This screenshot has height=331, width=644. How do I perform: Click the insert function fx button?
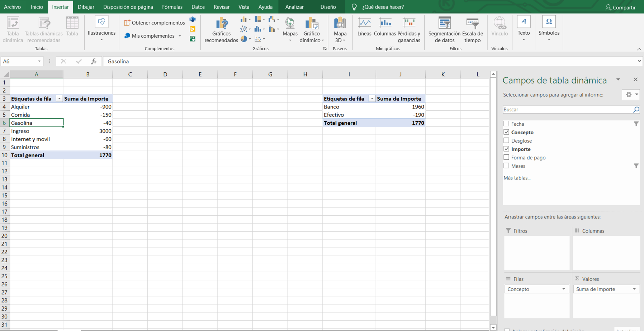tap(94, 61)
